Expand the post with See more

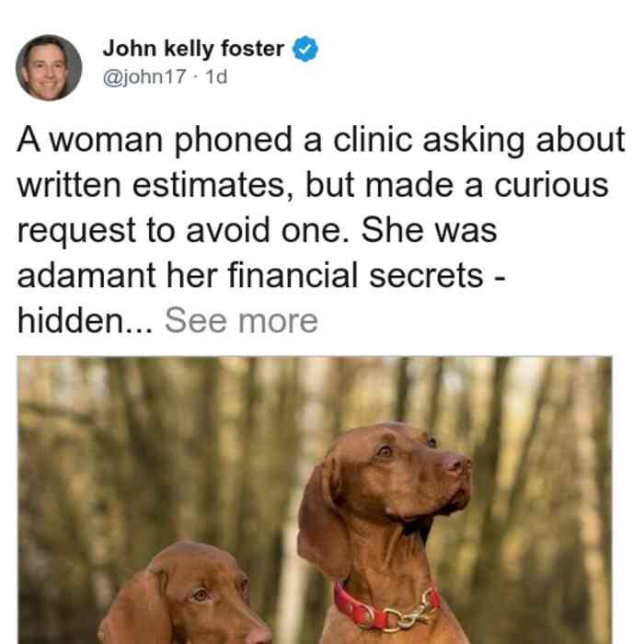(241, 321)
